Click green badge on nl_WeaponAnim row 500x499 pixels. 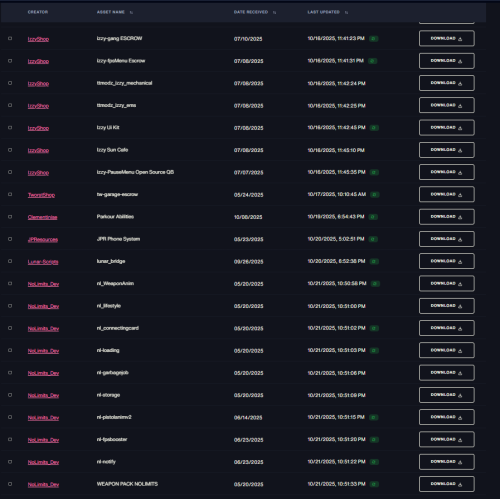[x=375, y=284]
